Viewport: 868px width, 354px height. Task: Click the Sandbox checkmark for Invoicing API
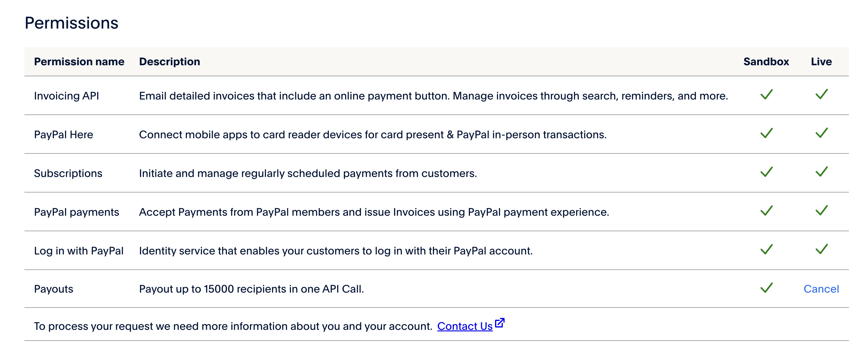[766, 94]
